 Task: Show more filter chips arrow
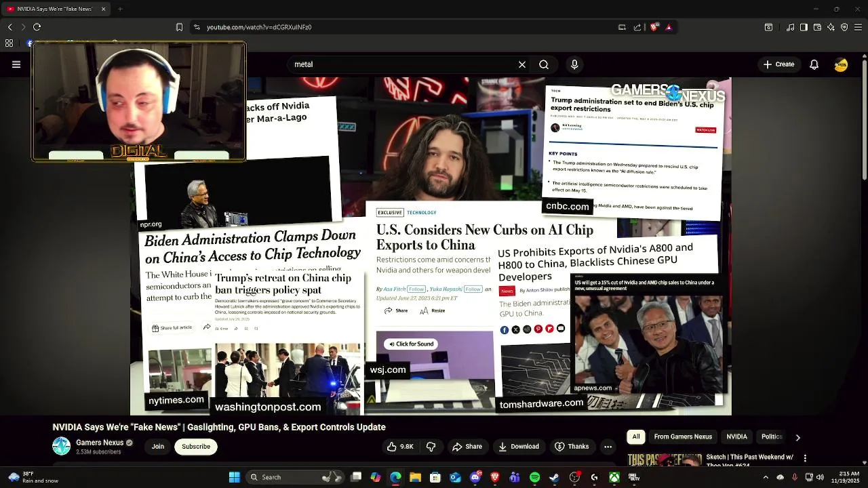797,437
